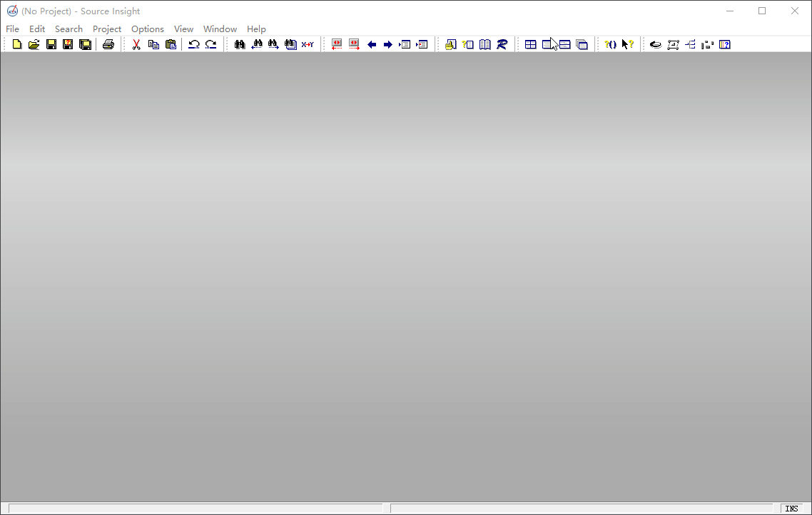The width and height of the screenshot is (812, 515).
Task: Click the Search Backward binoculars icon
Action: [256, 44]
